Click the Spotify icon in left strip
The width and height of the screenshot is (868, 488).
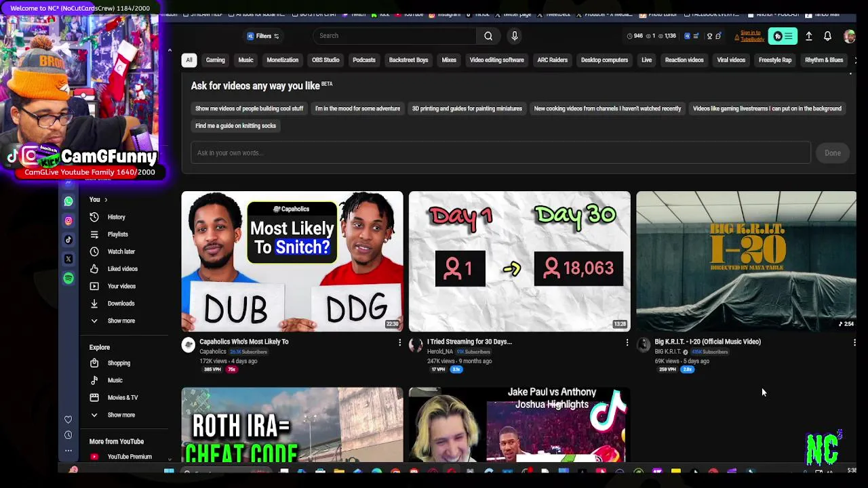point(68,278)
